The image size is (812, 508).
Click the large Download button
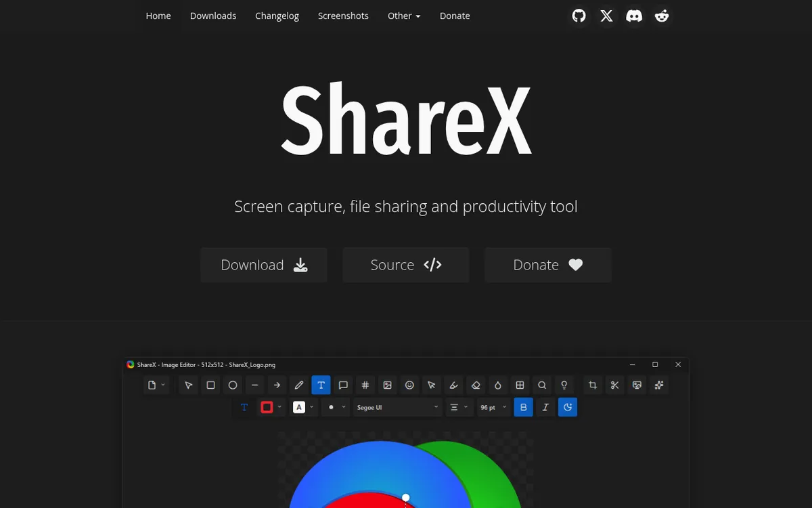(x=264, y=265)
